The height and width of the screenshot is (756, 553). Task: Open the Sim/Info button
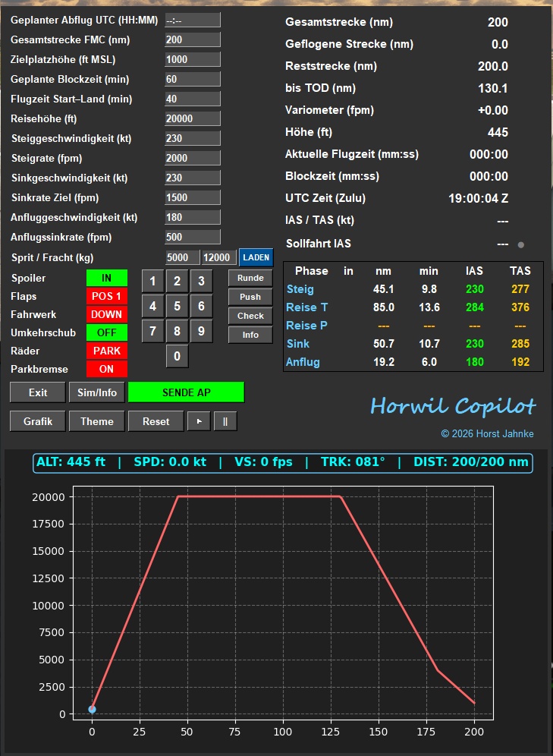point(97,392)
